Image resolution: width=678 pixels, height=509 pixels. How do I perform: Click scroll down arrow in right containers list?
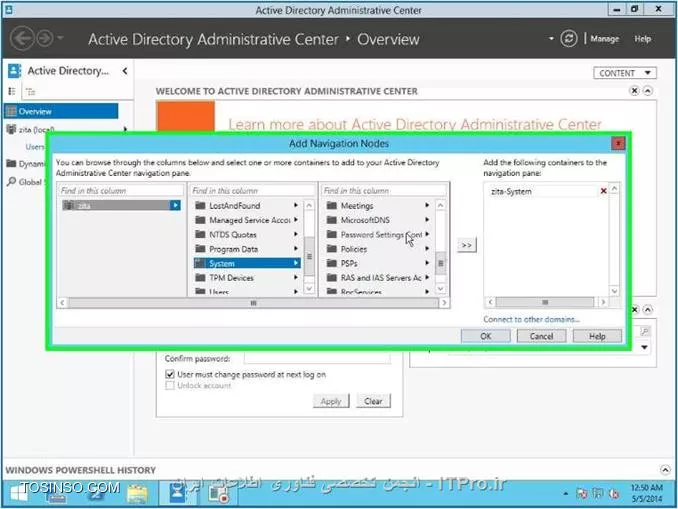tap(614, 291)
